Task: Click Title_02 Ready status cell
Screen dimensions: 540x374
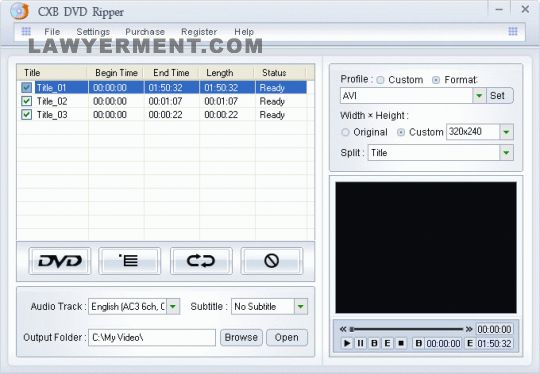Action: [272, 101]
